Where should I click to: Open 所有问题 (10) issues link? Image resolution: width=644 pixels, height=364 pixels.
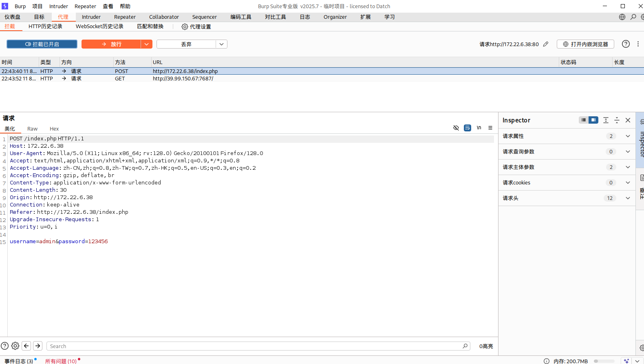[61, 361]
